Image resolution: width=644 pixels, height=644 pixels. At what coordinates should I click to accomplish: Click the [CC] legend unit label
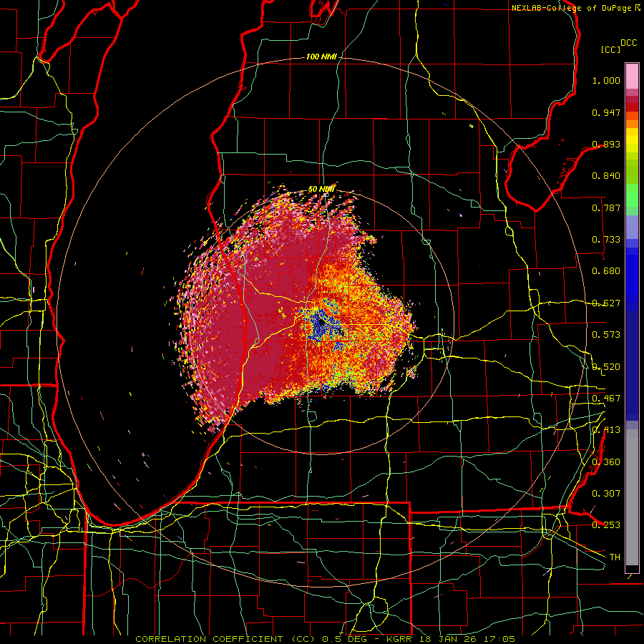click(x=611, y=49)
